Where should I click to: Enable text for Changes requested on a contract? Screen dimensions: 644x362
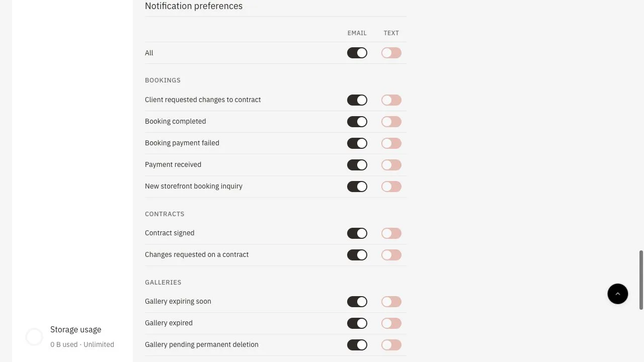pyautogui.click(x=391, y=255)
